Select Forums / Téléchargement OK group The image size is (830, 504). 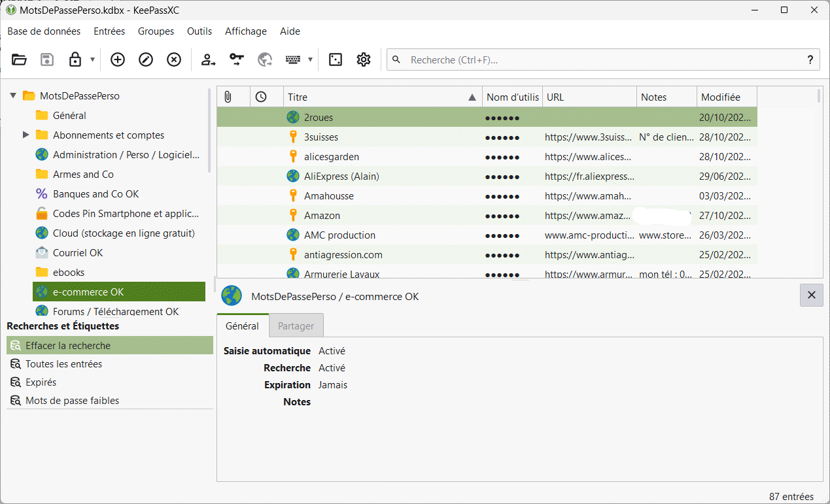coord(120,311)
